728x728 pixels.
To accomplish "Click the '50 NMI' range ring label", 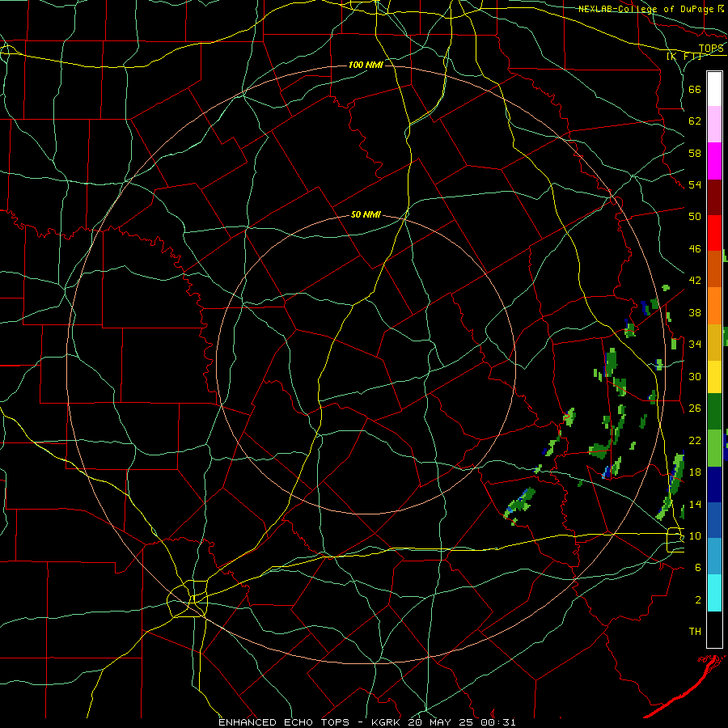I will point(366,214).
